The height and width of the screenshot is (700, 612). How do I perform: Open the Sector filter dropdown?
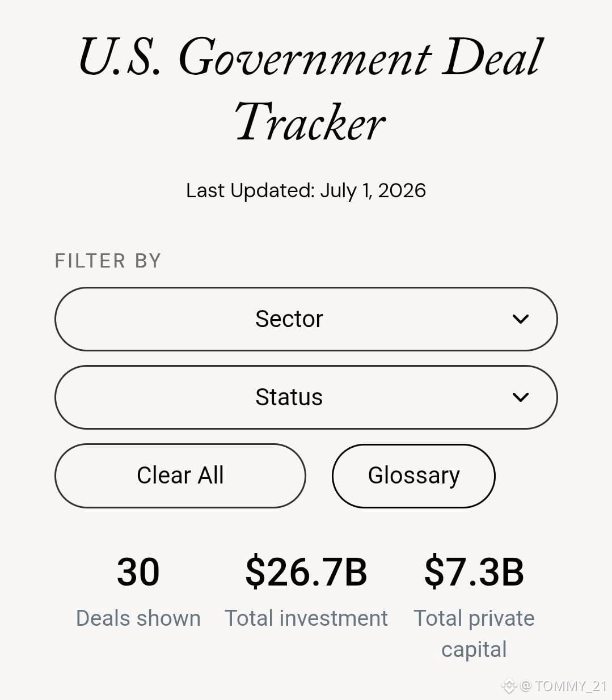[x=306, y=319]
